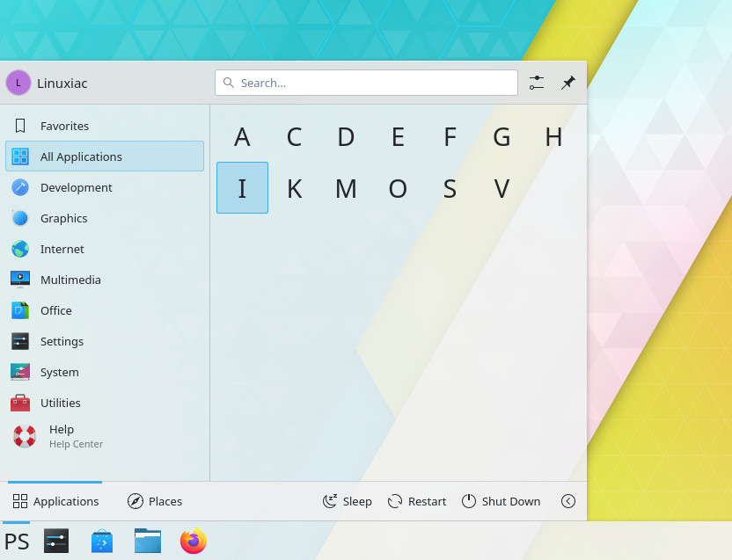Open the Development category
Viewport: 732px width, 560px height.
[105, 187]
